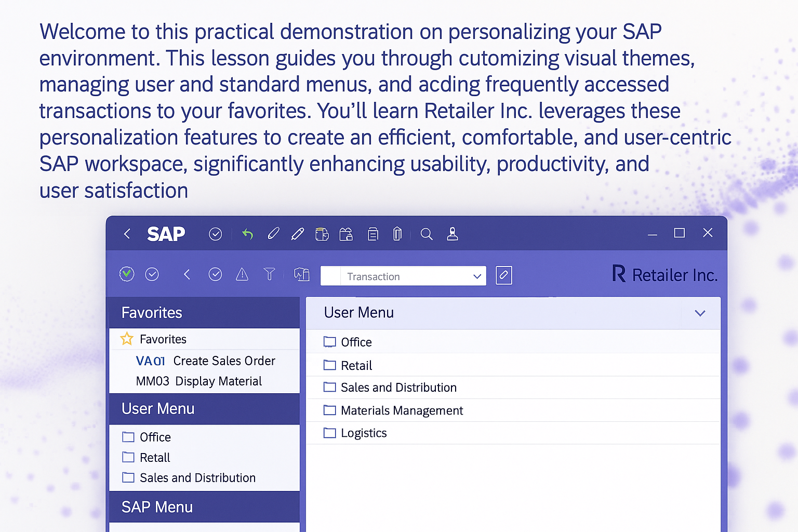Click the paperclip attachment icon
This screenshot has height=532, width=798.
(x=397, y=234)
